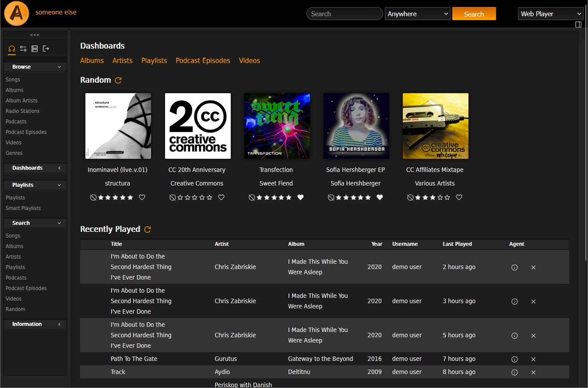This screenshot has height=388, width=588.
Task: Open the Podcast Episodes dashboard tab
Action: (x=203, y=60)
